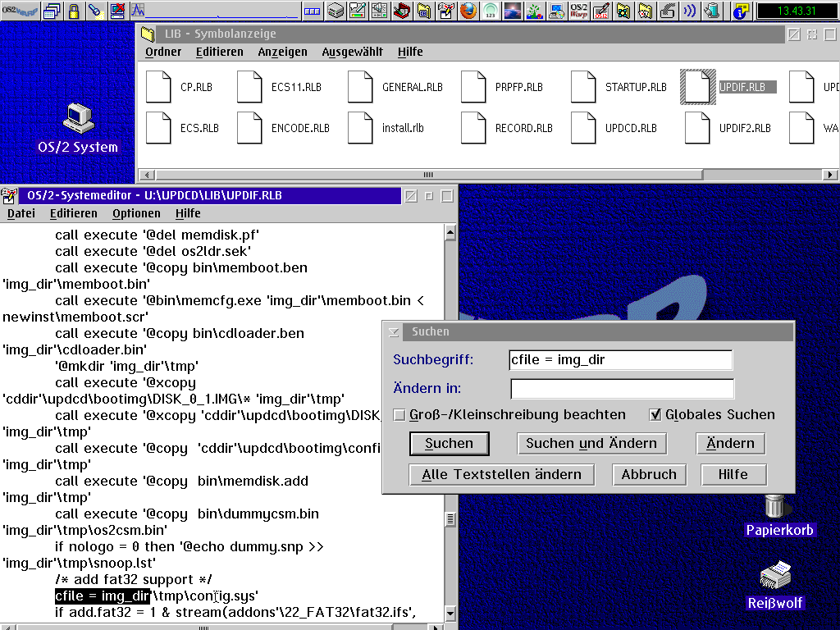The width and height of the screenshot is (840, 630).
Task: Click the Ändern button
Action: click(731, 444)
